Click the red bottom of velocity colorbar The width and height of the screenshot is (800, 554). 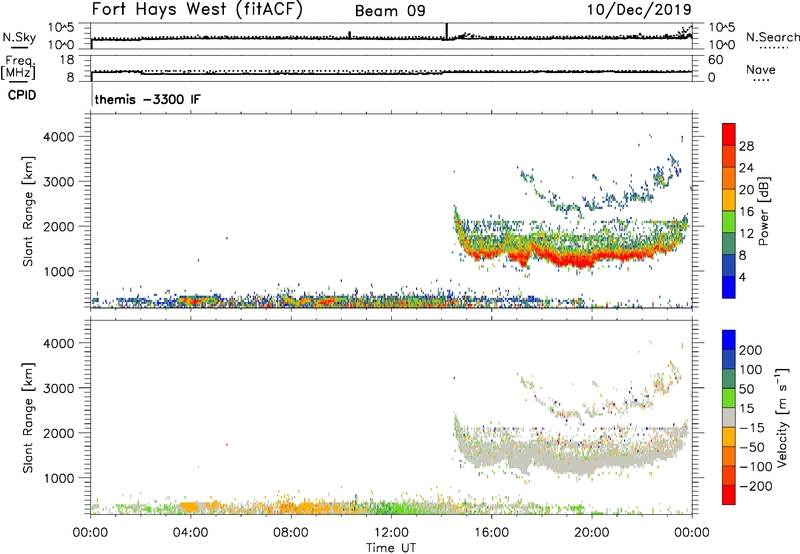point(729,495)
